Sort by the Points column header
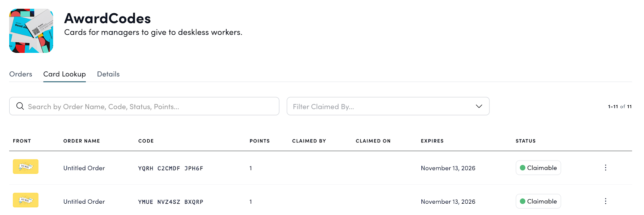This screenshot has width=644, height=215. click(260, 141)
